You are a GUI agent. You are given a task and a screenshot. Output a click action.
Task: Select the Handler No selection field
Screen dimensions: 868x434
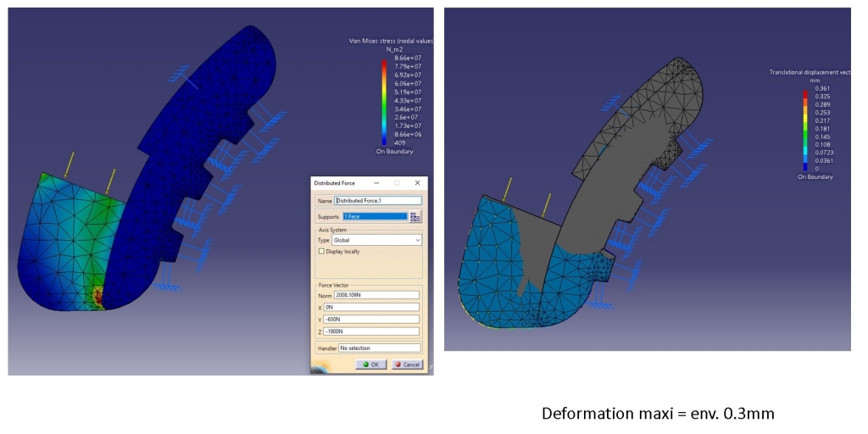point(379,348)
